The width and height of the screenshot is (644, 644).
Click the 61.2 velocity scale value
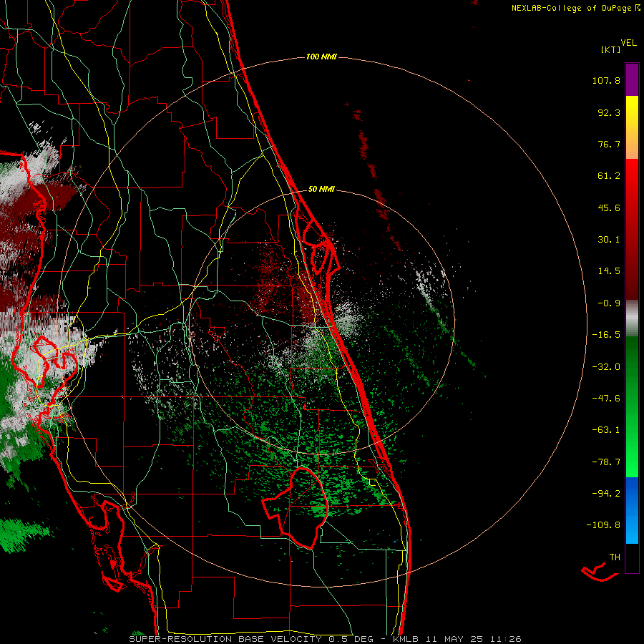[609, 176]
